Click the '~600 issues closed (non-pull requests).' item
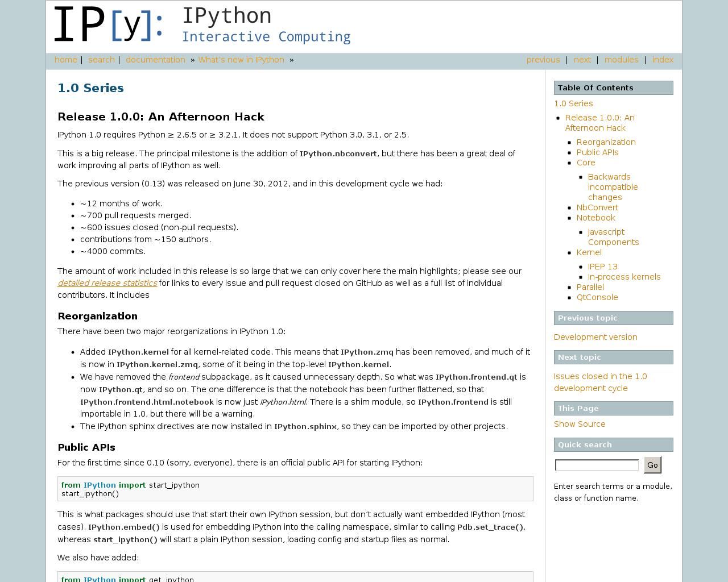The width and height of the screenshot is (728, 582). point(159,227)
